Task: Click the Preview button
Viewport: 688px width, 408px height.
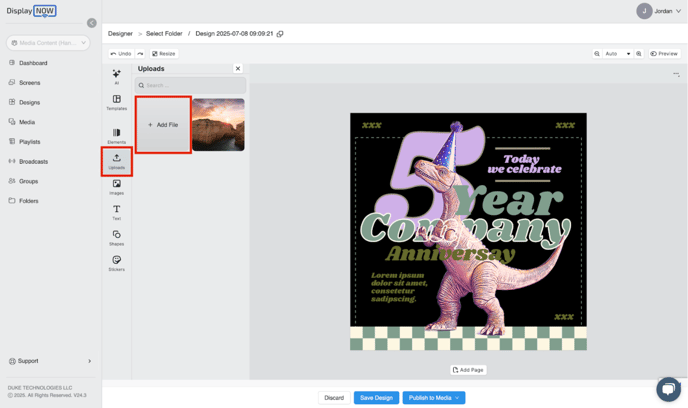Action: (664, 54)
